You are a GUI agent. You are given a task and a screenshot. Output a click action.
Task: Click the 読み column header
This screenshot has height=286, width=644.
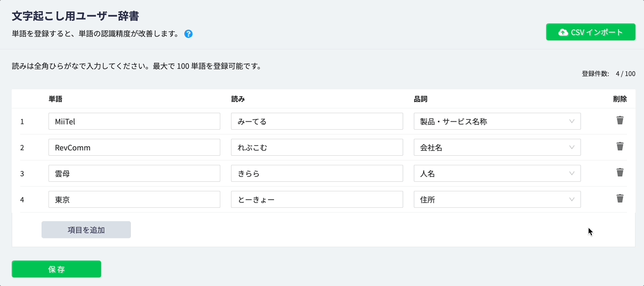point(238,99)
